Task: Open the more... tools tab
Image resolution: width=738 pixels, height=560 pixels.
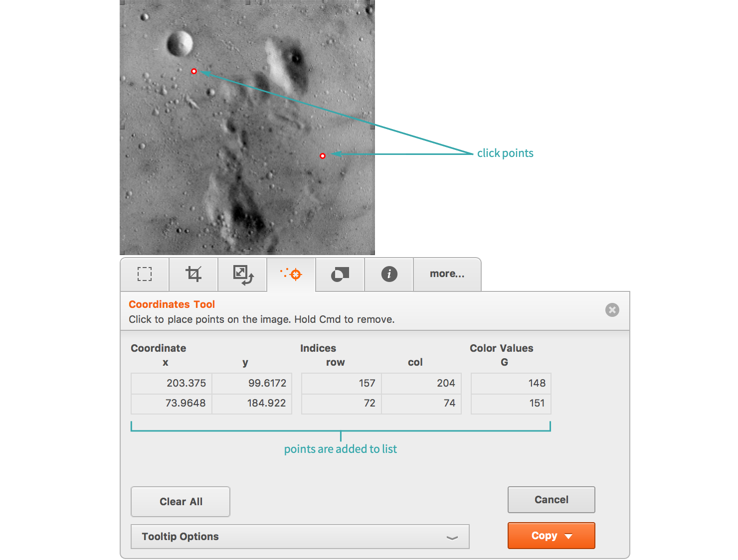Action: (447, 274)
